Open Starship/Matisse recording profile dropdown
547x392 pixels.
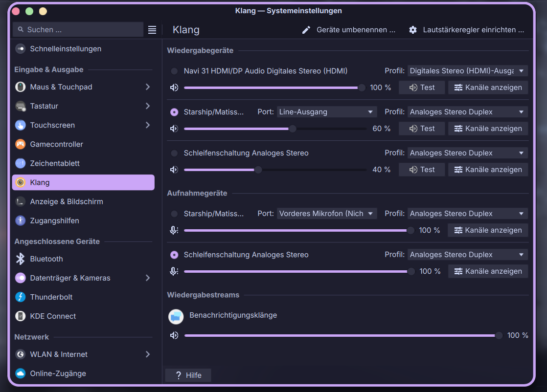tap(467, 214)
